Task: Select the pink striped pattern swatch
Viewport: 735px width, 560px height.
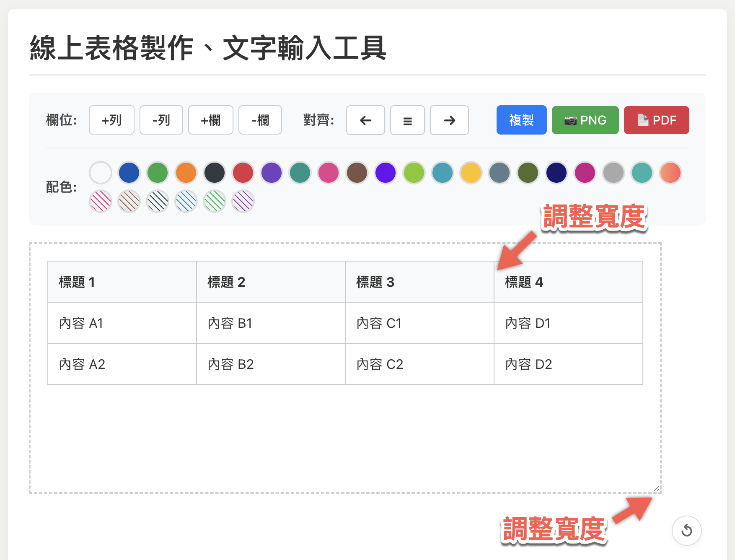Action: point(101,201)
